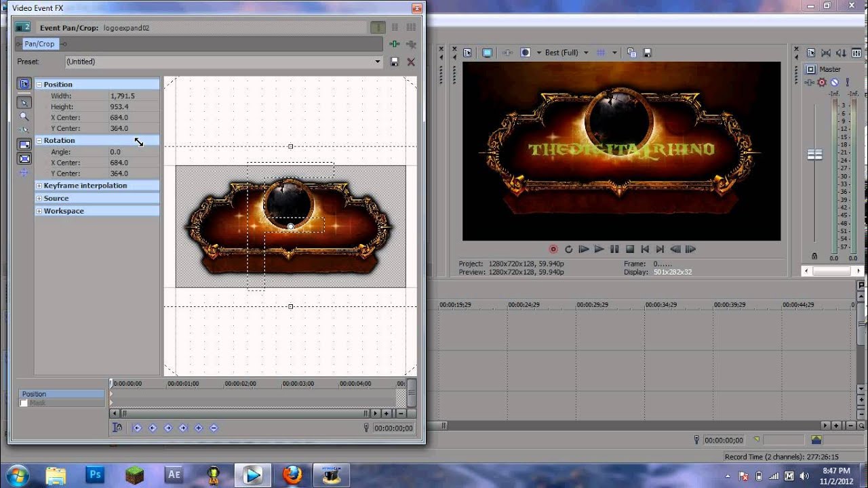The image size is (868, 488).
Task: Click the Pause button in preview
Action: click(x=614, y=249)
